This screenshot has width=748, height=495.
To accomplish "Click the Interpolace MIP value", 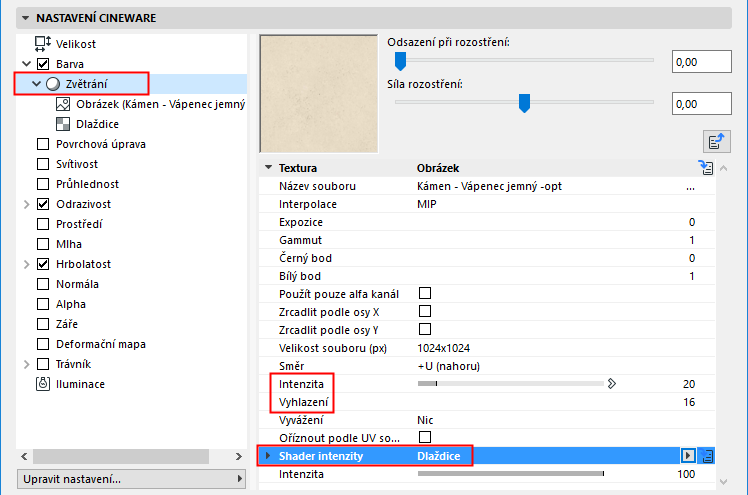I will coord(426,204).
